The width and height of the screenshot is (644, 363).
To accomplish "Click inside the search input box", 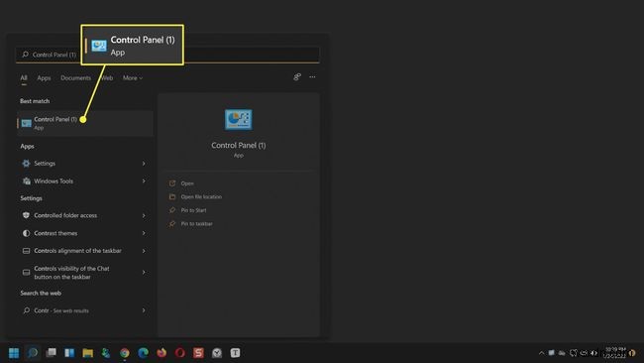I will tap(167, 55).
